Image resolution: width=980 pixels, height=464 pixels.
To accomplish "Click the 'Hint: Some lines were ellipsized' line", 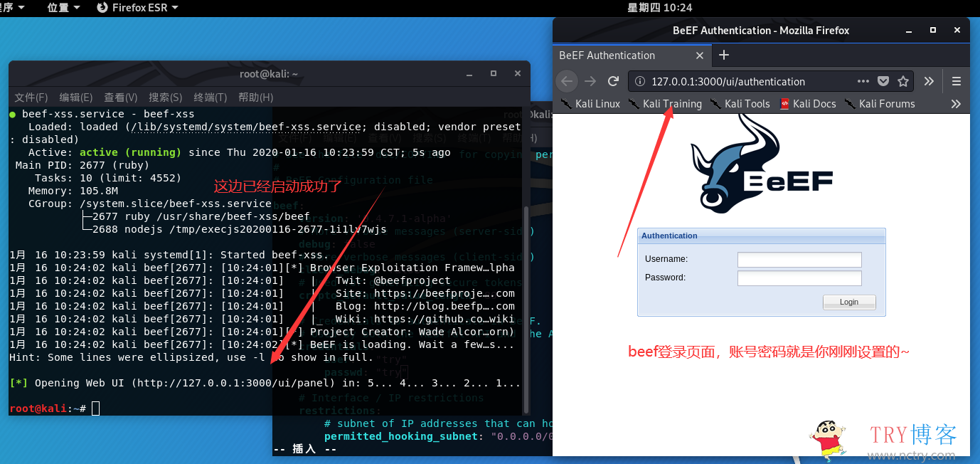I will click(191, 357).
